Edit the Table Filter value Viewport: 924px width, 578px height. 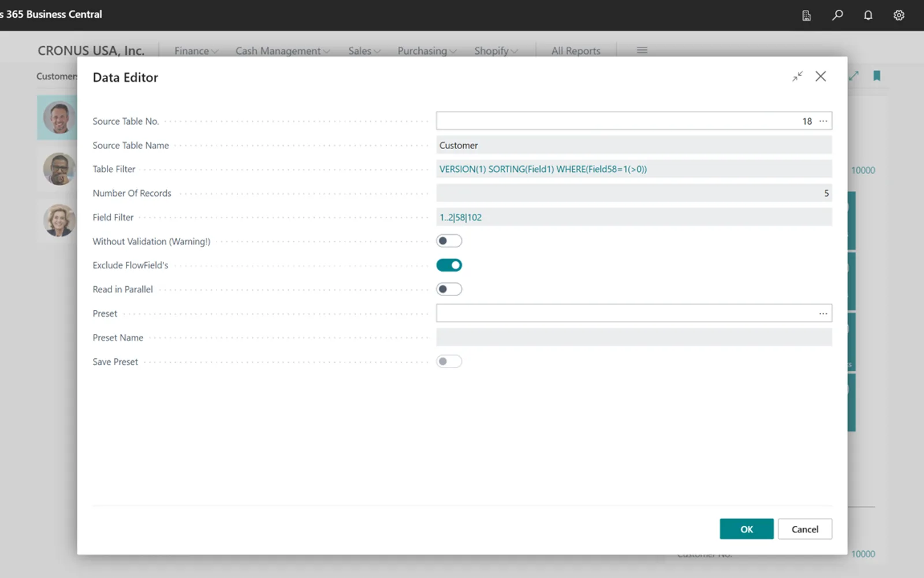coord(634,169)
